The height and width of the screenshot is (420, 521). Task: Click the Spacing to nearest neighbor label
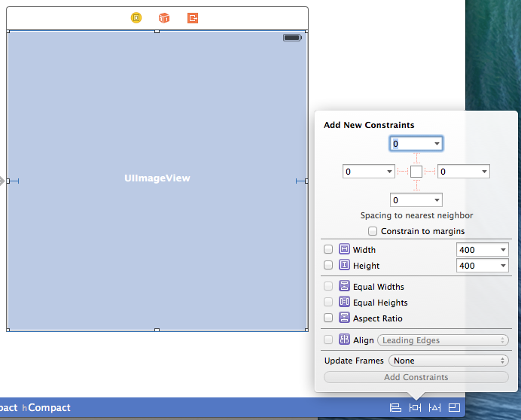[416, 215]
